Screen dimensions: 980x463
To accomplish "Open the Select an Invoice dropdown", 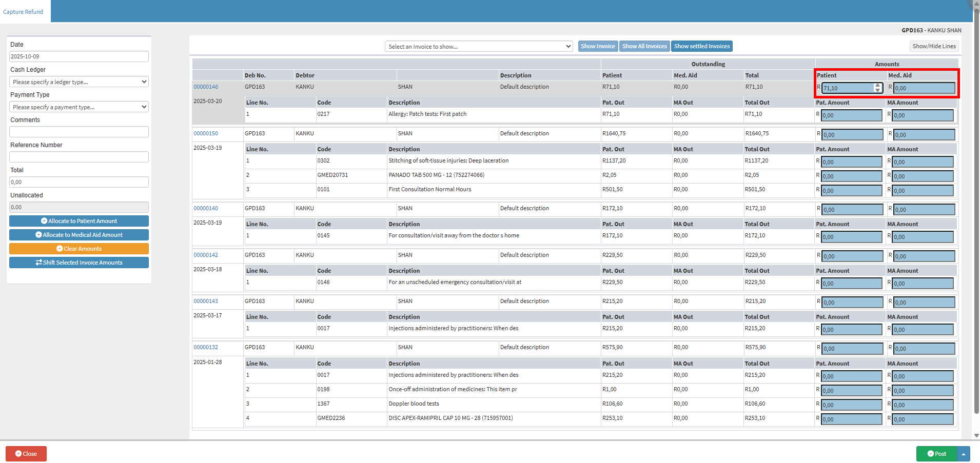I will pos(479,47).
